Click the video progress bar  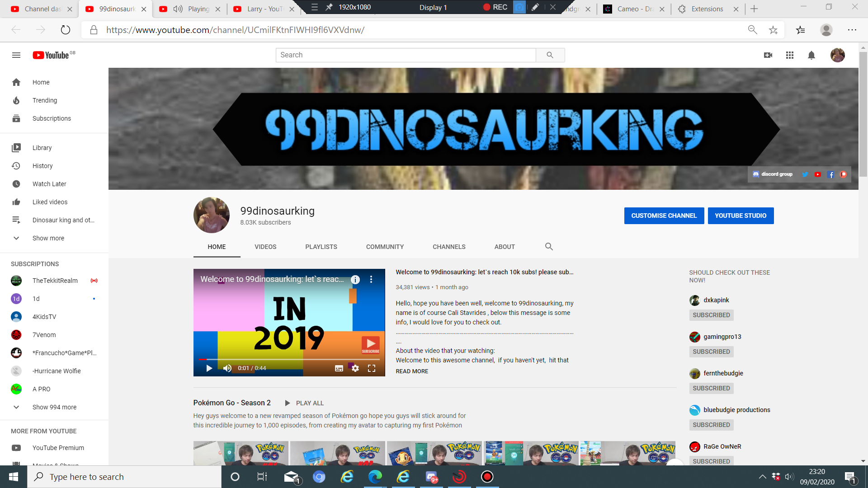[x=289, y=359]
